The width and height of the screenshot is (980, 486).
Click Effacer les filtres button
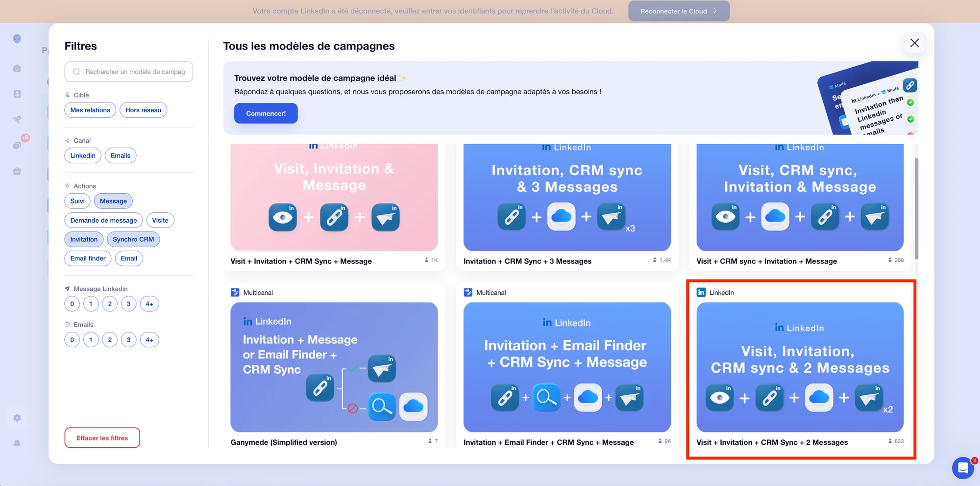click(x=102, y=438)
